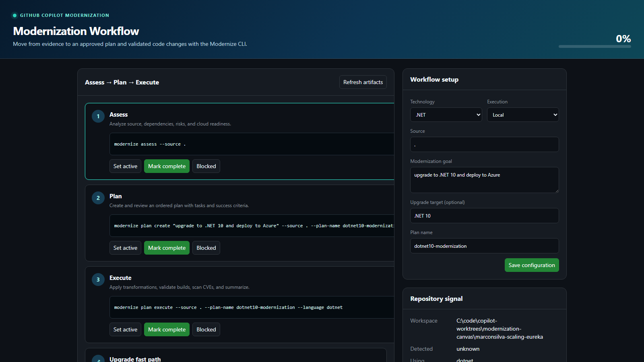
Task: Click the Modernization Workflow page title
Action: tap(76, 31)
